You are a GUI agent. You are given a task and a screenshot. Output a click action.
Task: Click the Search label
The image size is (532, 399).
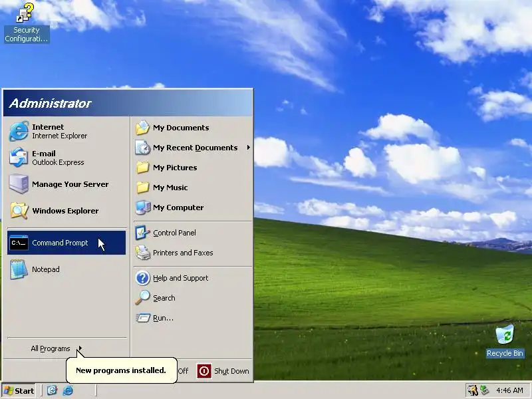coord(164,298)
